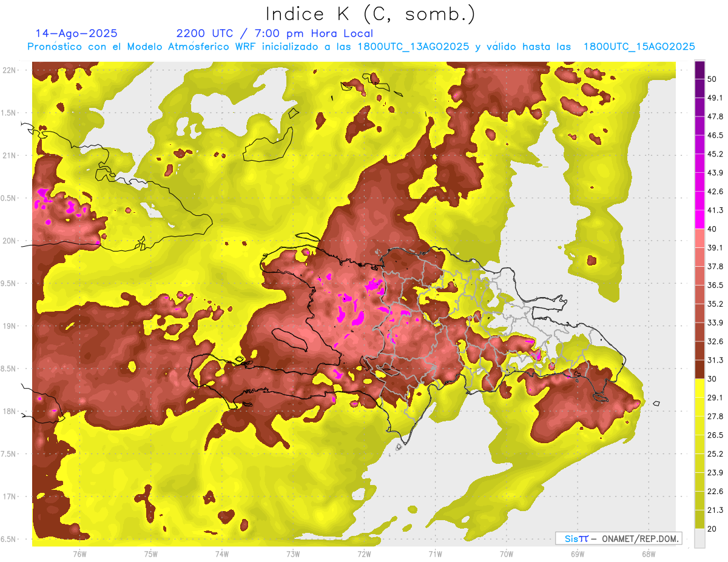This screenshot has height=562, width=728.
Task: Click the salmon legend band between 39.1 and 40
Action: (699, 238)
